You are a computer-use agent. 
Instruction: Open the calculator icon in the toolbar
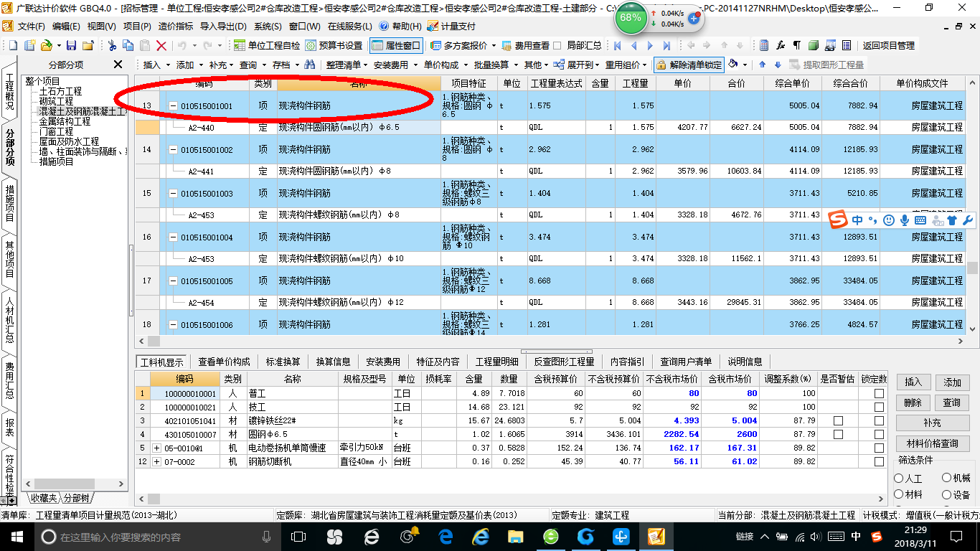pyautogui.click(x=764, y=45)
